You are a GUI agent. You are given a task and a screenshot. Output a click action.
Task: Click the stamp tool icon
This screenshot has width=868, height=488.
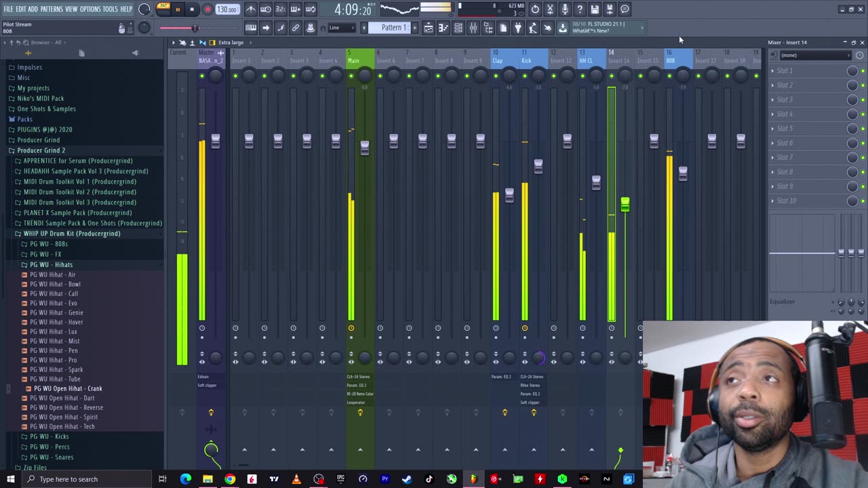(x=311, y=28)
